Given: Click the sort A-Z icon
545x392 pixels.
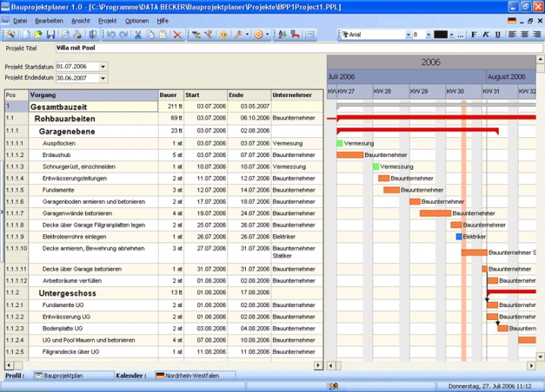Looking at the screenshot, I should point(282,35).
